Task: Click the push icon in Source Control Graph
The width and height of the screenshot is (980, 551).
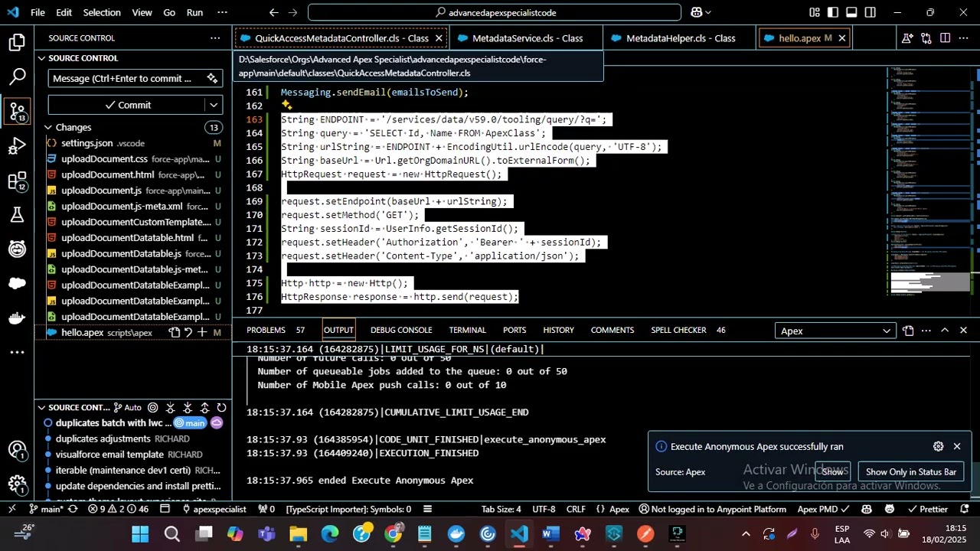Action: 204,408
